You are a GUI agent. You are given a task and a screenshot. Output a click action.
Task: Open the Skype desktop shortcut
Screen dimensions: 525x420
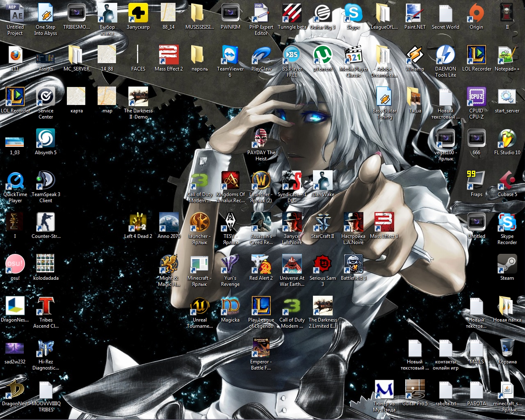tap(353, 13)
